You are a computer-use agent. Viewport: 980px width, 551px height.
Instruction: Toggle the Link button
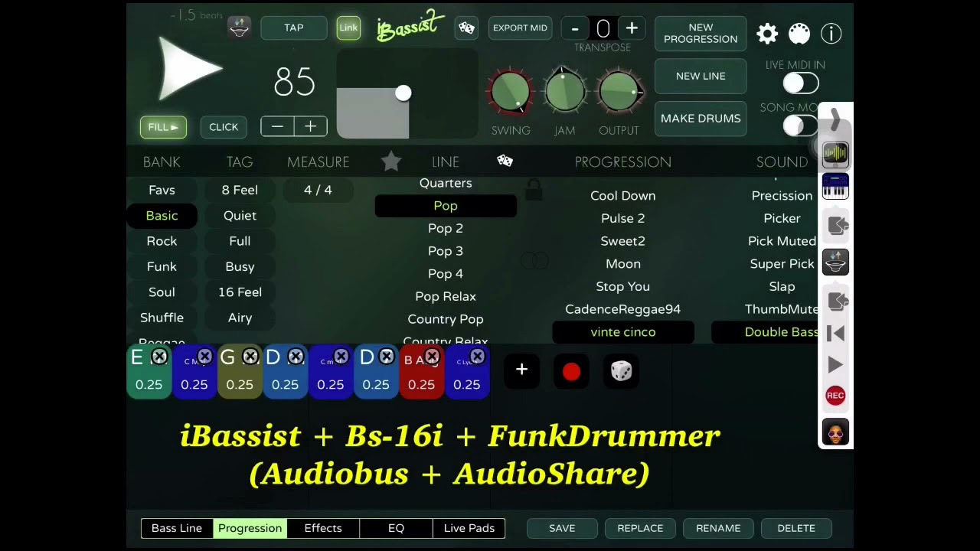click(348, 28)
